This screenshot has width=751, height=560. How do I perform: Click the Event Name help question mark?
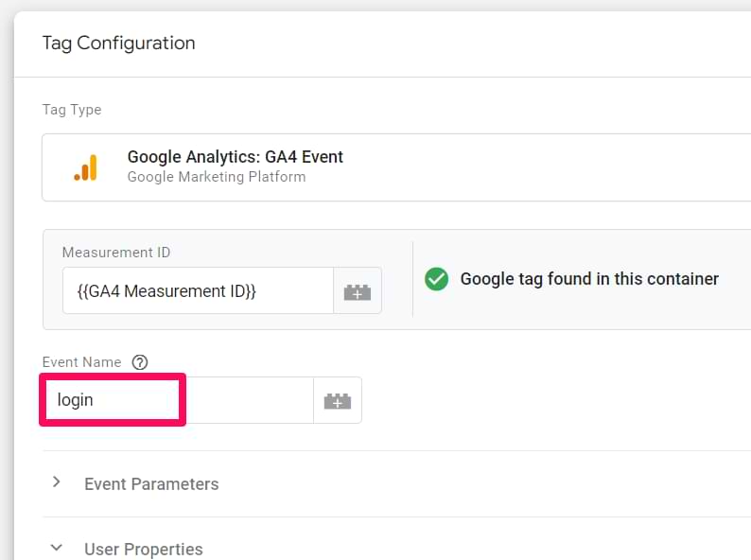pos(140,362)
